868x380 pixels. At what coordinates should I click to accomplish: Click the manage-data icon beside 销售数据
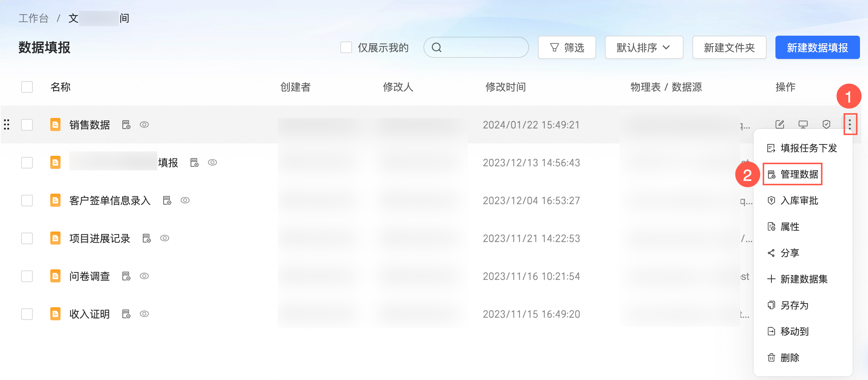pyautogui.click(x=126, y=125)
